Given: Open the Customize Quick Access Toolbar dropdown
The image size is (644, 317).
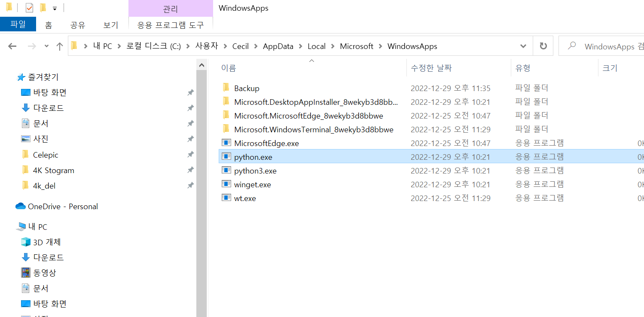Looking at the screenshot, I should tap(55, 8).
